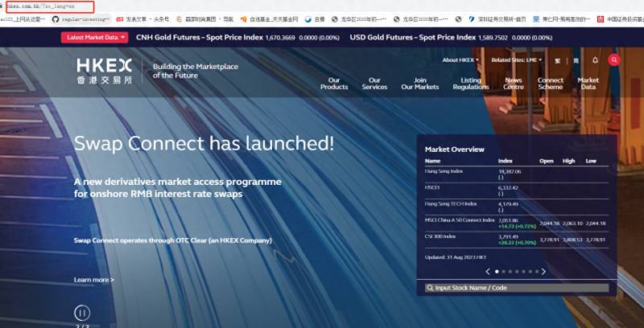
Task: Switch language to Traditional Chinese 繁
Action: 557,60
